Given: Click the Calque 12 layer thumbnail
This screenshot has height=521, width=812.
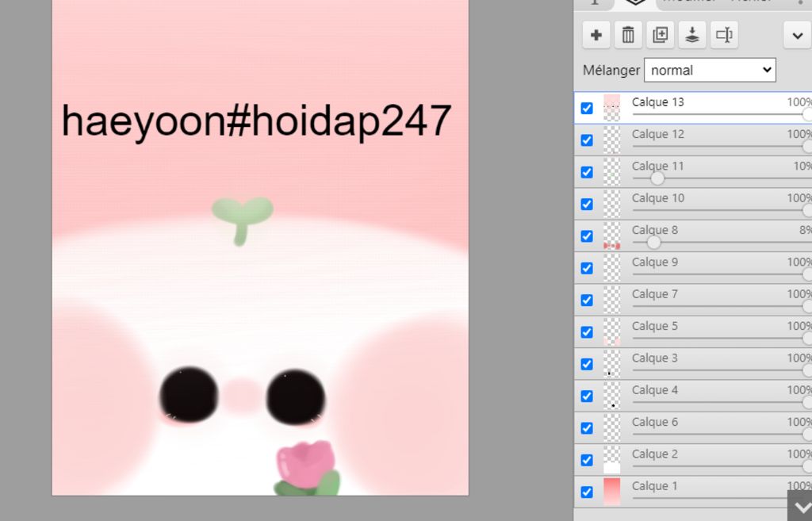Looking at the screenshot, I should (611, 140).
